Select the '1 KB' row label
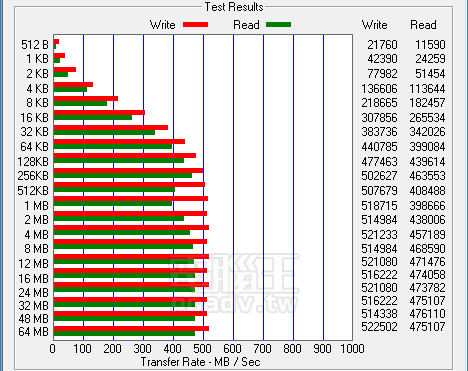 point(37,59)
